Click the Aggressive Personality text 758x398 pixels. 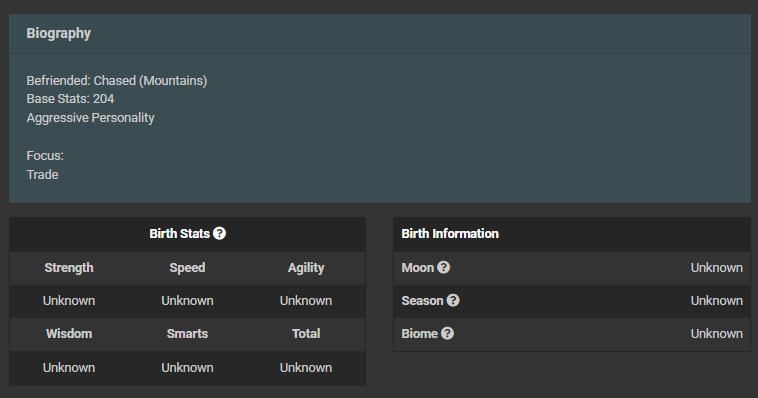tap(90, 118)
